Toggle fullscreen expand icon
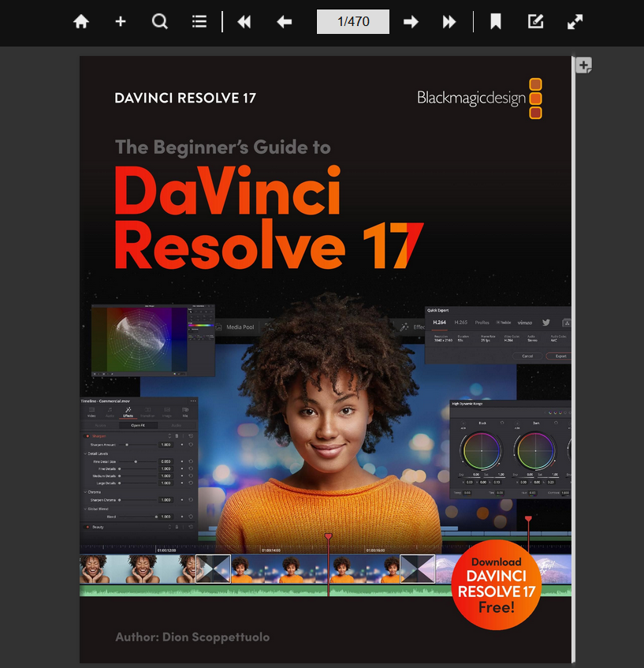The width and height of the screenshot is (644, 668). [x=575, y=21]
